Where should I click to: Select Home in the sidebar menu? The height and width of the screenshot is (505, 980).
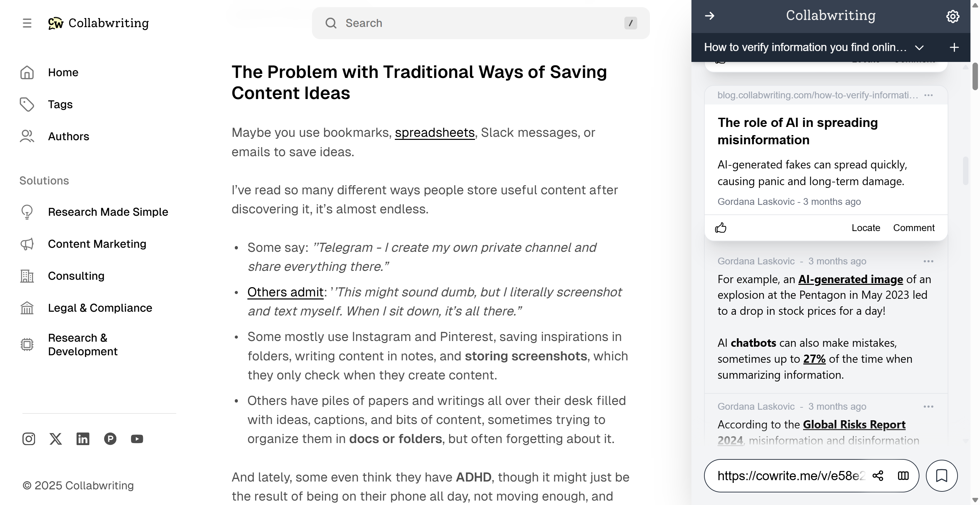pyautogui.click(x=63, y=72)
